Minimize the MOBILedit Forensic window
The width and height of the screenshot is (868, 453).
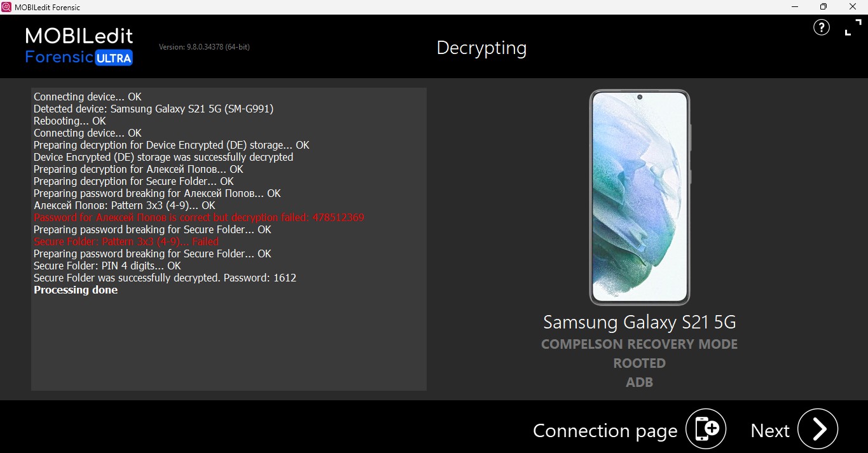pos(794,7)
